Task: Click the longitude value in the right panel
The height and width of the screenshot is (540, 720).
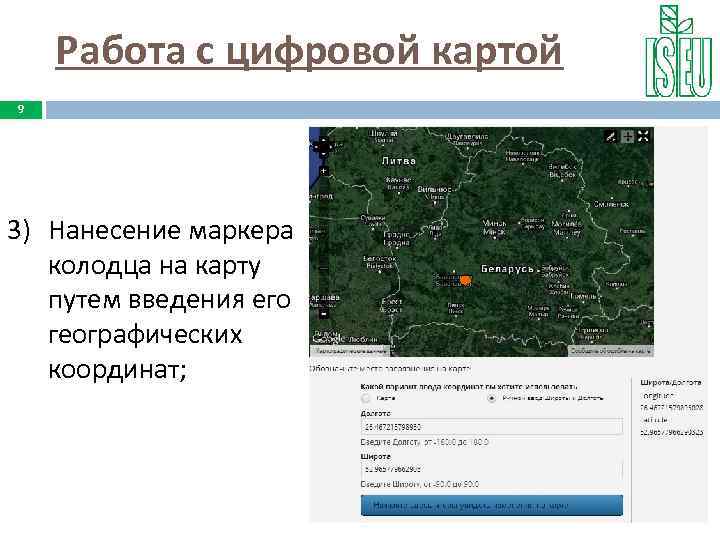Action: [671, 407]
